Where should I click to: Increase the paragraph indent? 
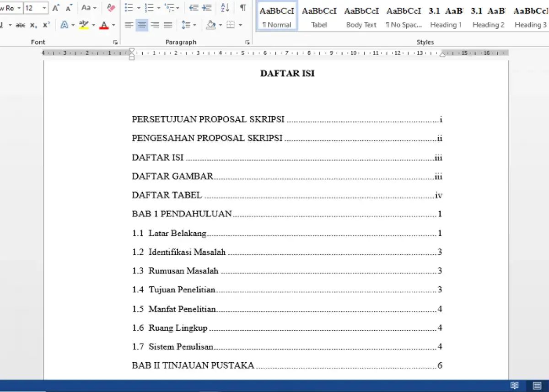[207, 8]
